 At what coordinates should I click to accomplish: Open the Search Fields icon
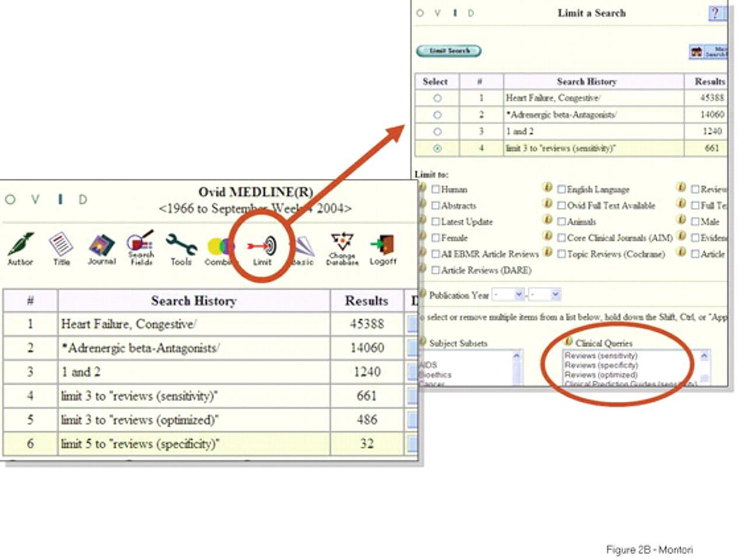click(141, 248)
